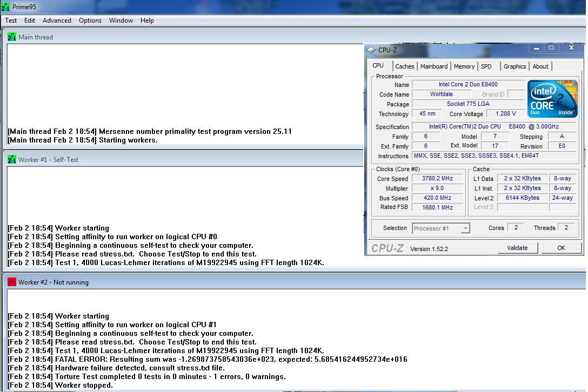Click the FATAL ERROR line in Worker #2
Viewport: 588px width, 392px height.
coord(208,360)
